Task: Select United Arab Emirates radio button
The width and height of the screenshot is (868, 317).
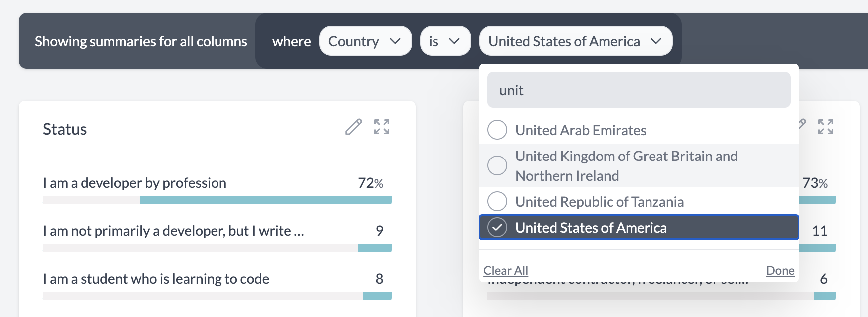Action: pos(497,130)
